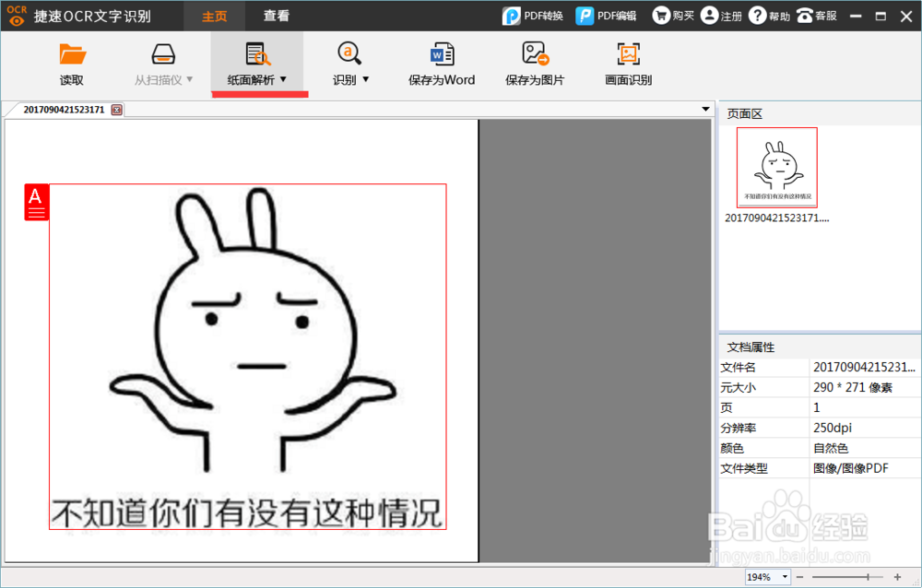Click the 客服 telephone icon

tap(804, 16)
